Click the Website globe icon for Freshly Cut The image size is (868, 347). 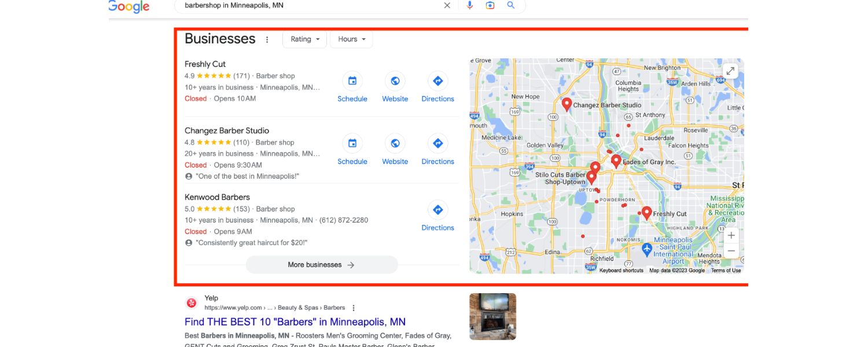[x=395, y=80]
